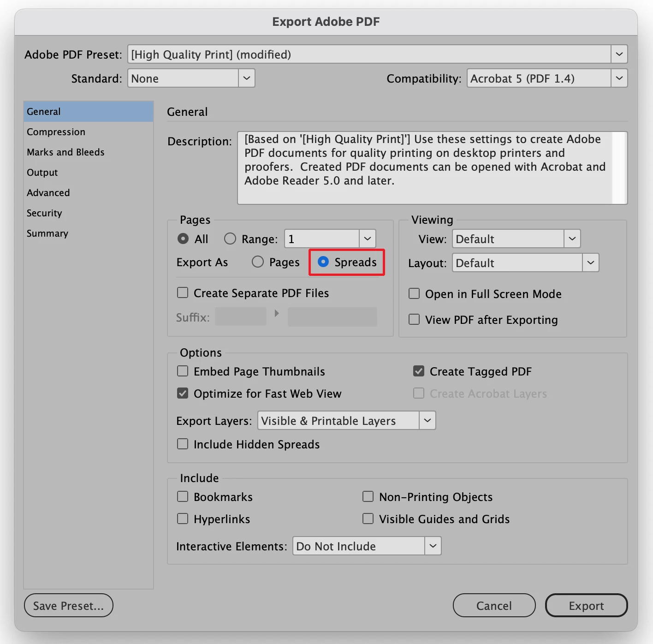
Task: Select the General section in sidebar
Action: click(89, 112)
